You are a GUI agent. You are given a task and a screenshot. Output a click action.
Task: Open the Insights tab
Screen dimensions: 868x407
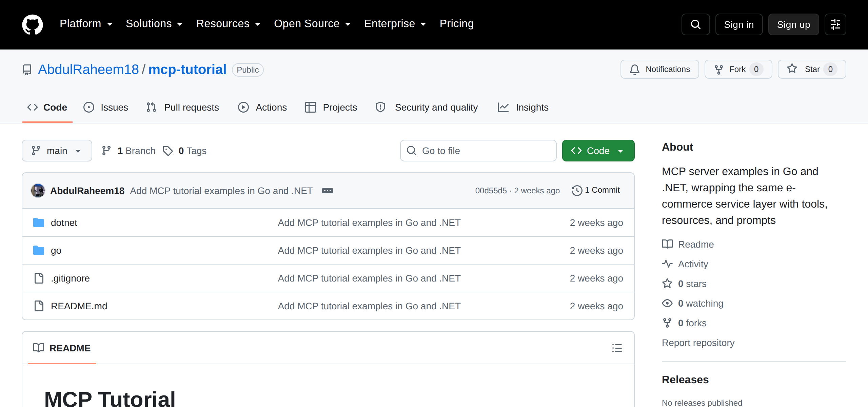click(x=523, y=107)
